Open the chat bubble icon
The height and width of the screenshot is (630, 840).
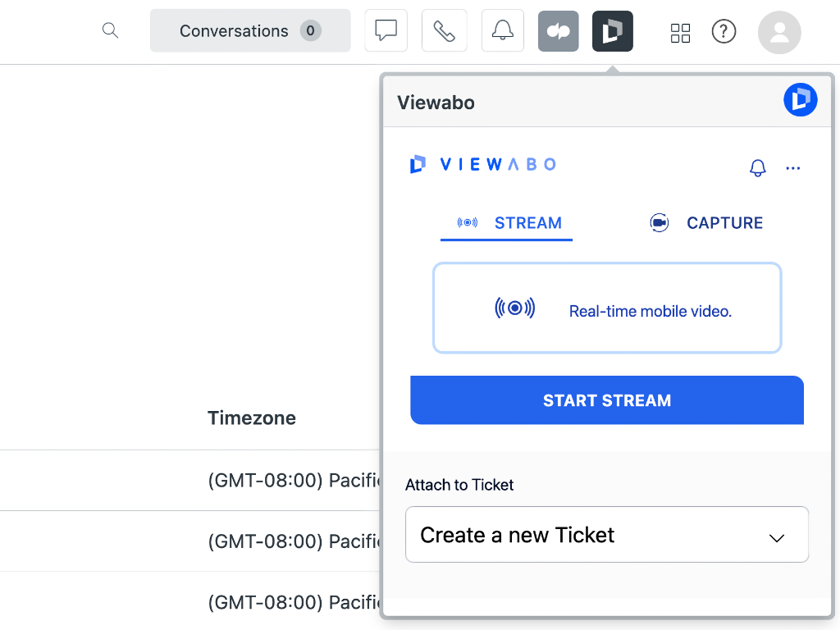(x=386, y=31)
